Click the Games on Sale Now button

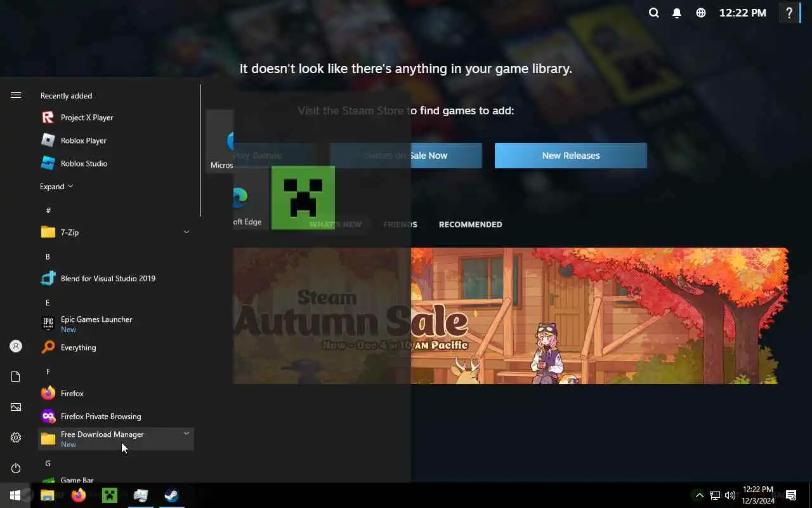[x=406, y=156]
